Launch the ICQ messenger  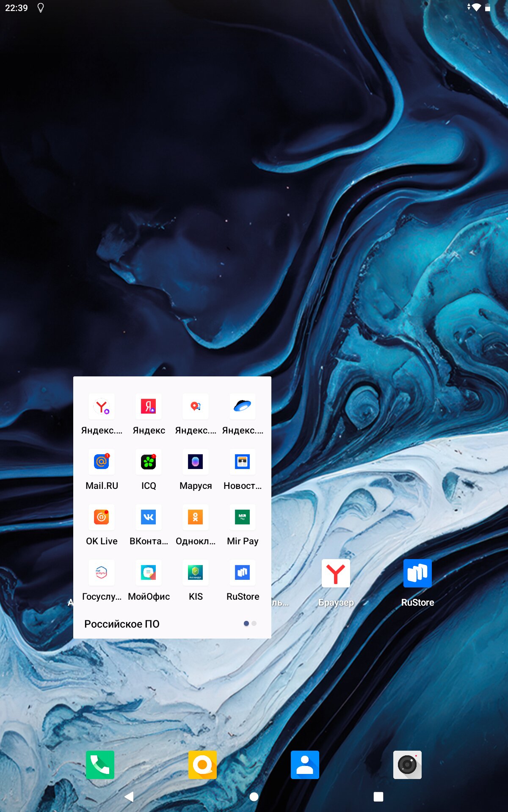point(149,462)
